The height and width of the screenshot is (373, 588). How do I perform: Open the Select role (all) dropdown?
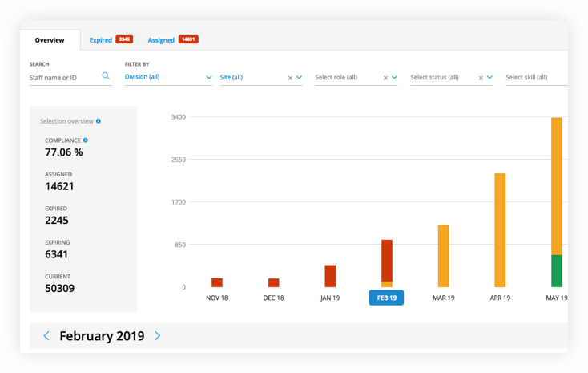tap(394, 78)
